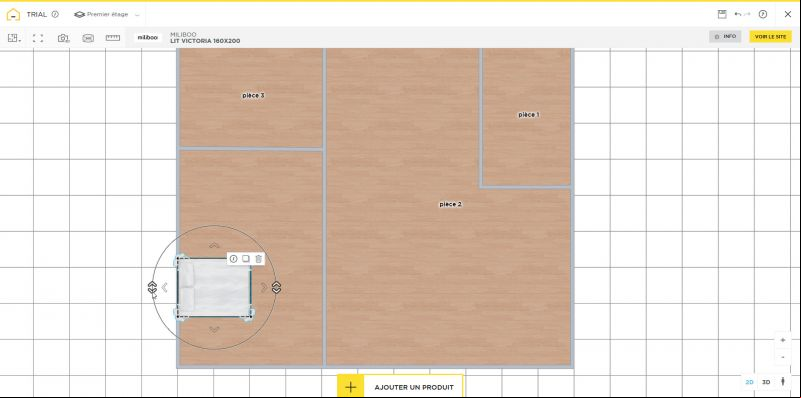This screenshot has height=398, width=801.
Task: Select the pièce 2 room label
Action: 450,204
